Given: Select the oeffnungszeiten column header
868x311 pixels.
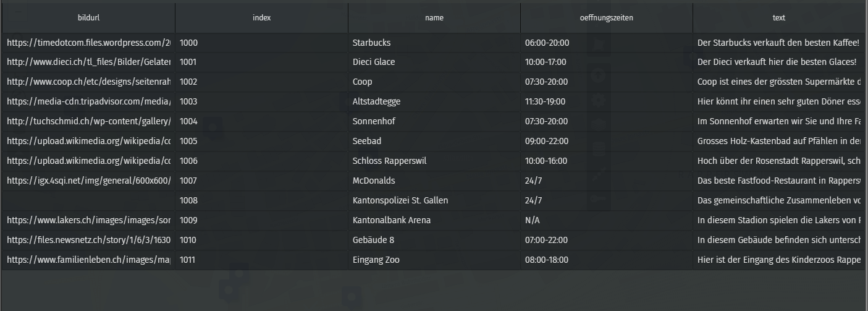Looking at the screenshot, I should (x=606, y=18).
